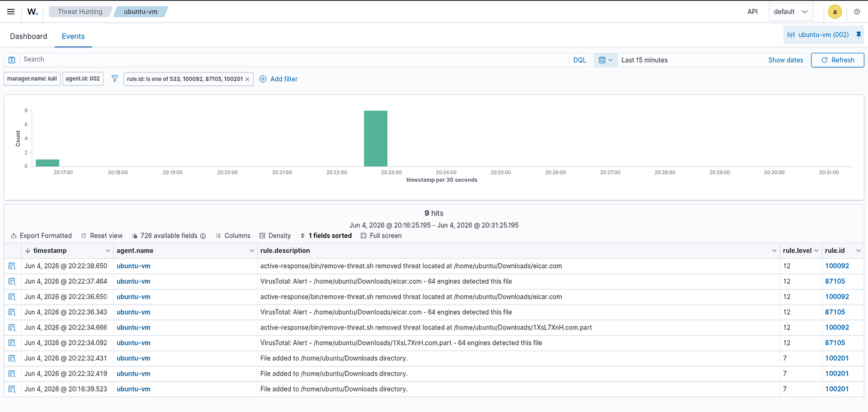Select the Threat Hunting breadcrumb
This screenshot has height=412, width=868.
tap(79, 11)
